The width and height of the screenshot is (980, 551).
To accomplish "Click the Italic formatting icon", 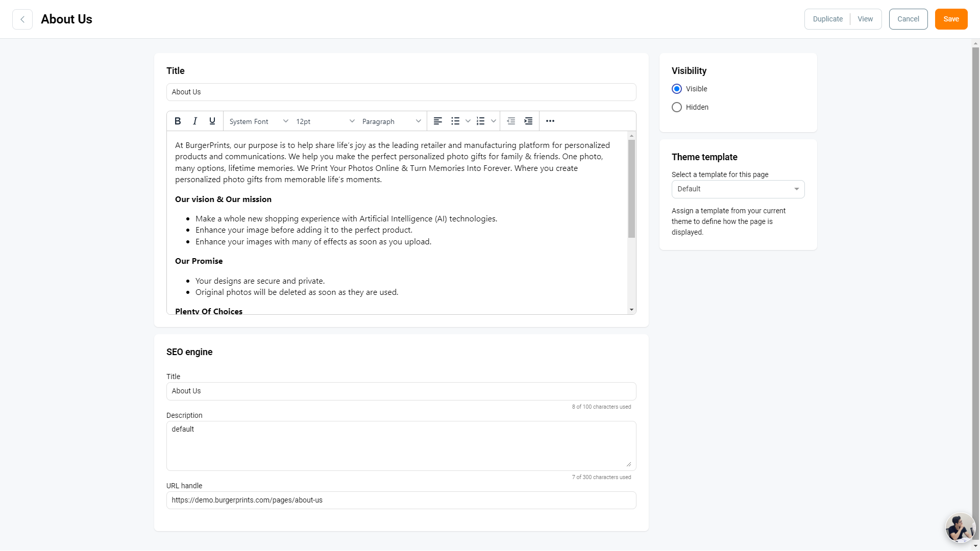I will click(194, 121).
